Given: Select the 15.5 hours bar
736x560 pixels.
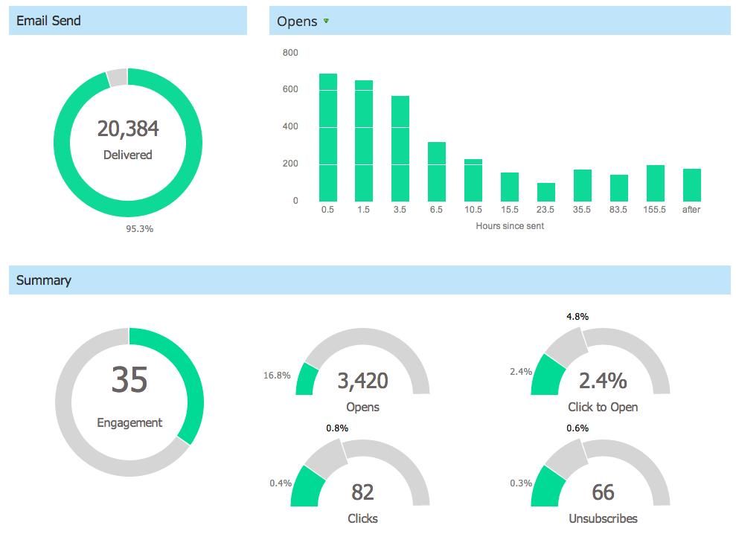Looking at the screenshot, I should point(510,187).
